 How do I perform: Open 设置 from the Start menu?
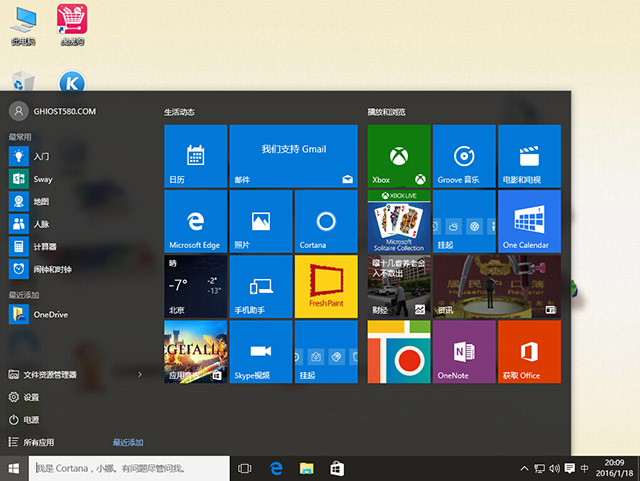tap(31, 397)
